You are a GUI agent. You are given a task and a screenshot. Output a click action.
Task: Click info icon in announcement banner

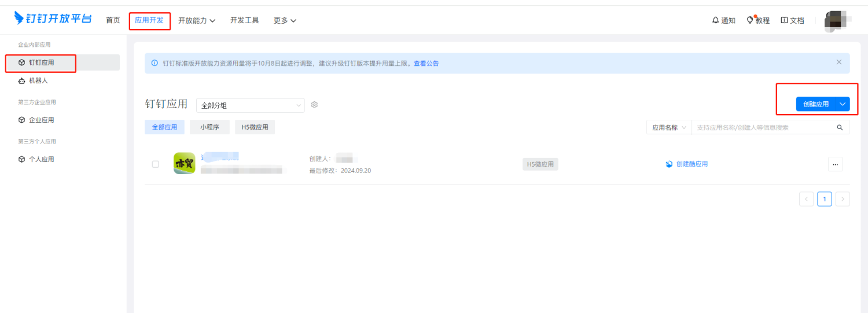pos(155,64)
